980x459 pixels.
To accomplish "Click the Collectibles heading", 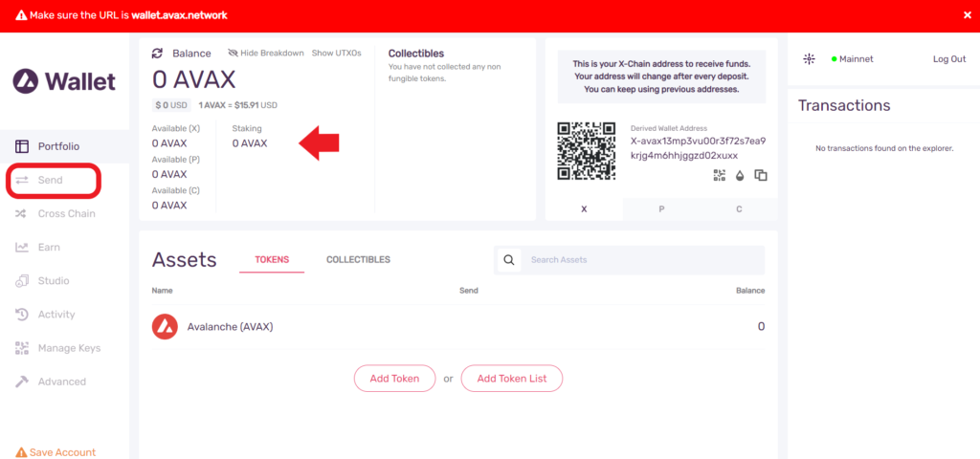I will tap(416, 54).
